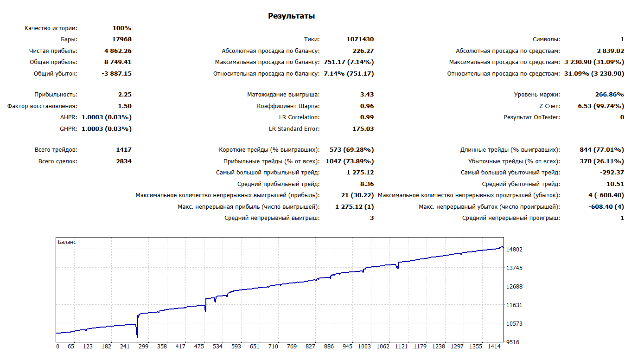Screen dimensions: 644x360
Task: Select the Всего трейдов value 1417
Action: pos(124,150)
